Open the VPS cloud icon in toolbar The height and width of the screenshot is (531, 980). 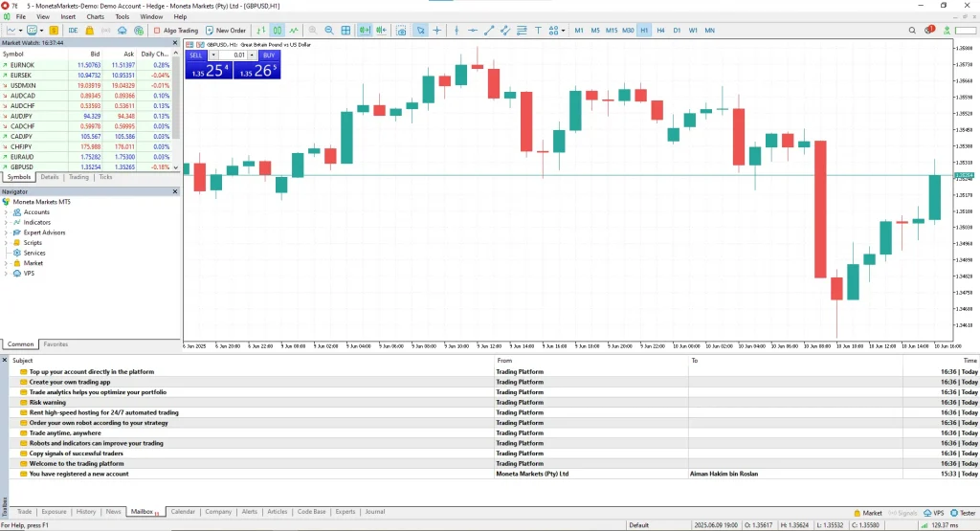tap(122, 30)
